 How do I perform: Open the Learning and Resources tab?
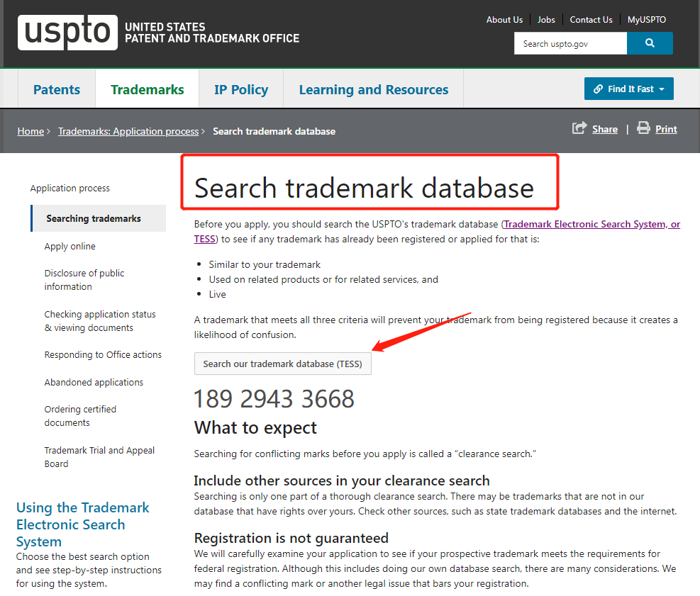pyautogui.click(x=374, y=89)
